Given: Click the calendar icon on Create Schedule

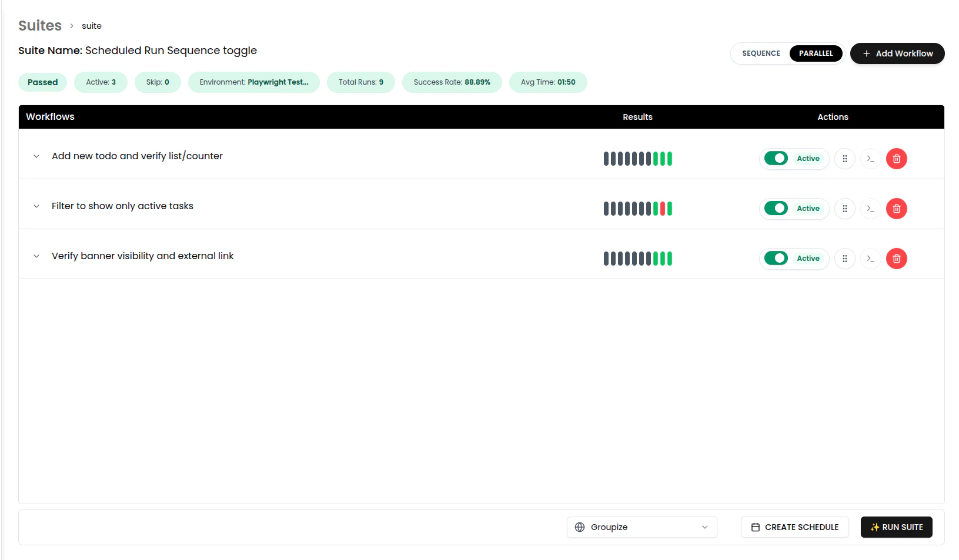Looking at the screenshot, I should click(x=756, y=527).
